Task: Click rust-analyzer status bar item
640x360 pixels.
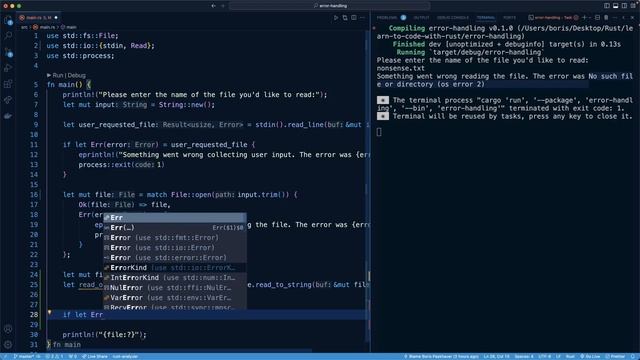Action: tap(125, 356)
